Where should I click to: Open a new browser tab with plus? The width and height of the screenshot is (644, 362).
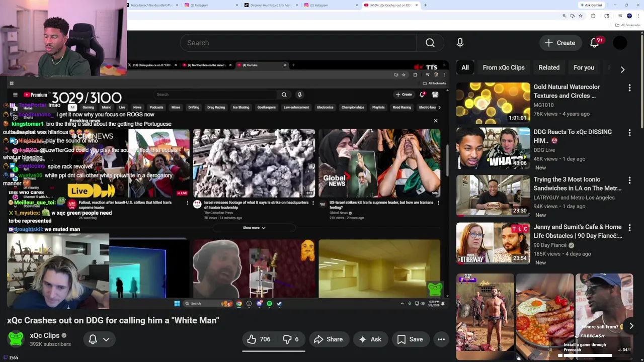click(425, 5)
